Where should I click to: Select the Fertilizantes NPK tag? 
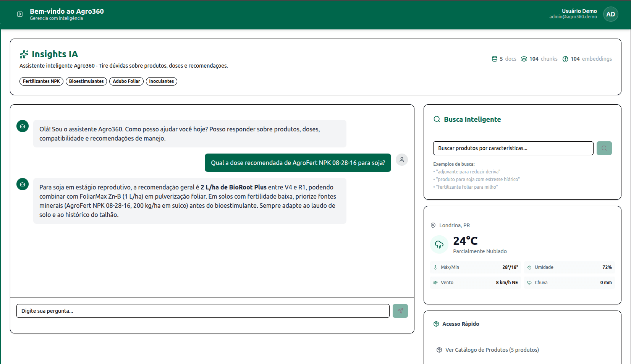[x=41, y=81]
